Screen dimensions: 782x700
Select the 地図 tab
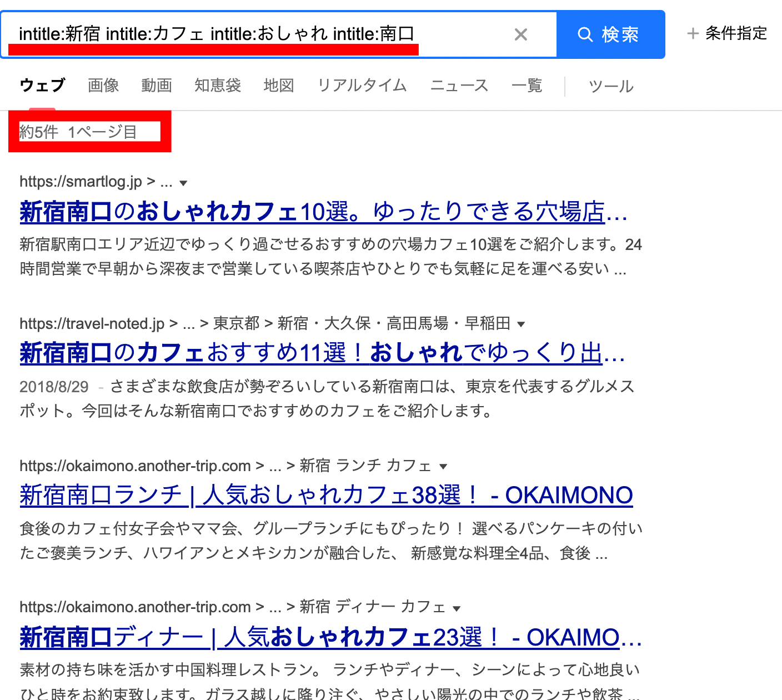(x=279, y=86)
